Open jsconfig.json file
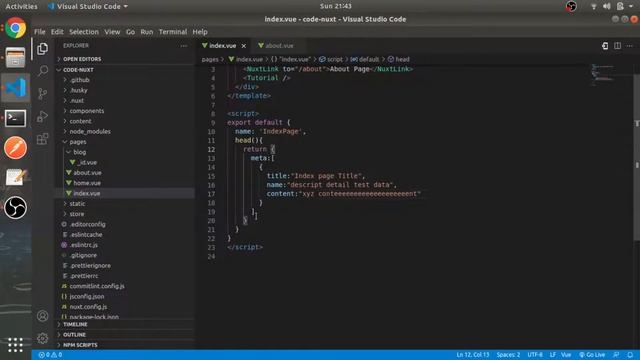This screenshot has width=640, height=360. 87,296
